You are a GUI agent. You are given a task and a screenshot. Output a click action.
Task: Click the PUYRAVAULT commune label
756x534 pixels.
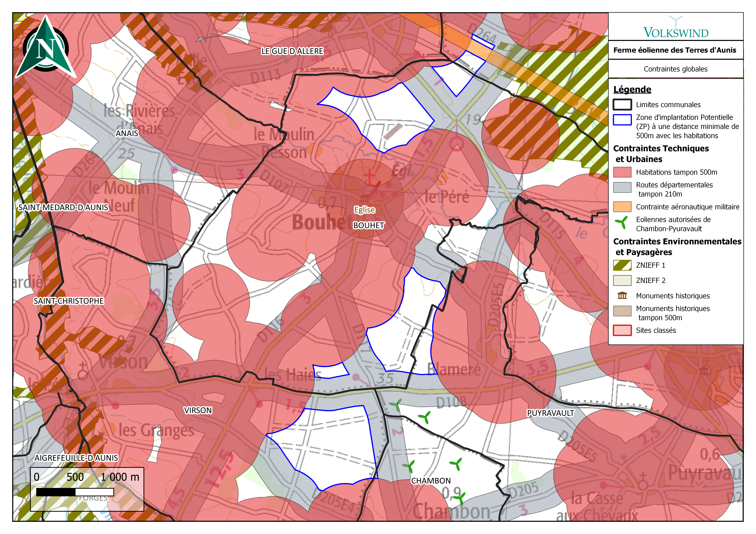point(550,413)
